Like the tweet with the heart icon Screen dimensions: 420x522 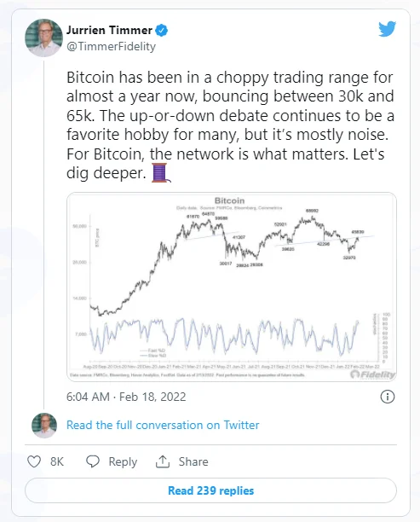tap(34, 461)
